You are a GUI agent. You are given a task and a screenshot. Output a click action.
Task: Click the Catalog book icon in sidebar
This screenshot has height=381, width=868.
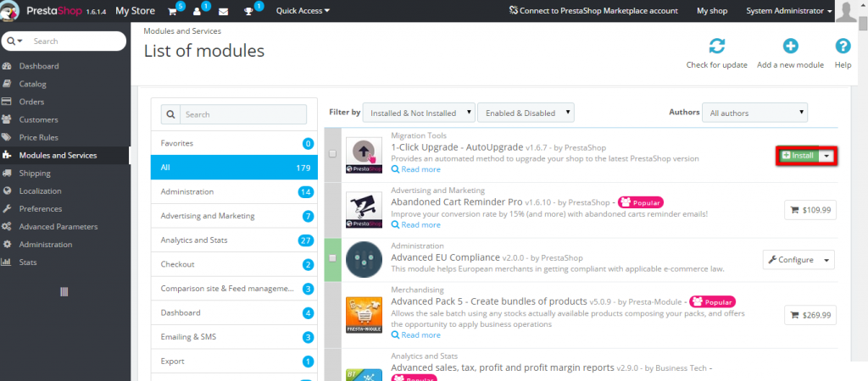(x=7, y=84)
